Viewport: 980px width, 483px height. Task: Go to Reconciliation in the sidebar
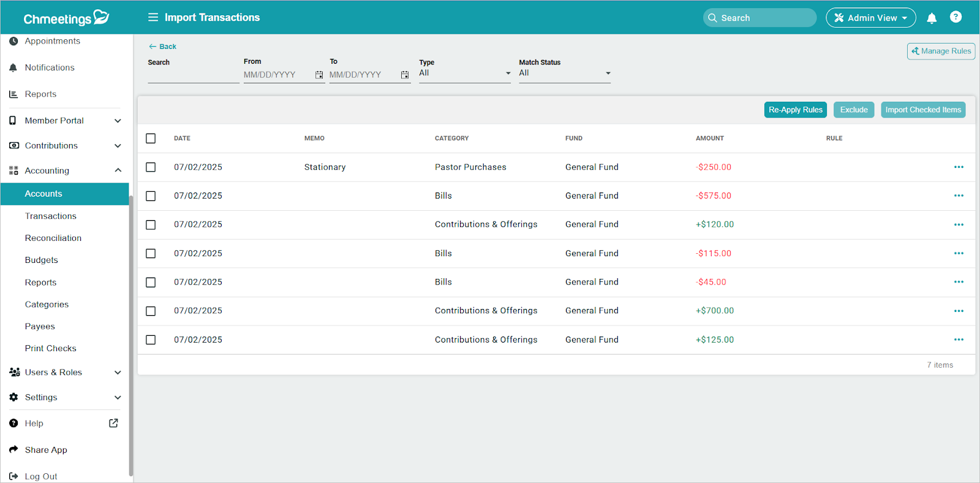point(53,238)
